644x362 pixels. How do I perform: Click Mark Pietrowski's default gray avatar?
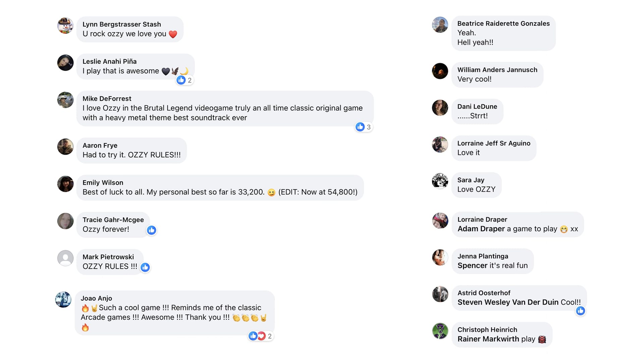[65, 258]
